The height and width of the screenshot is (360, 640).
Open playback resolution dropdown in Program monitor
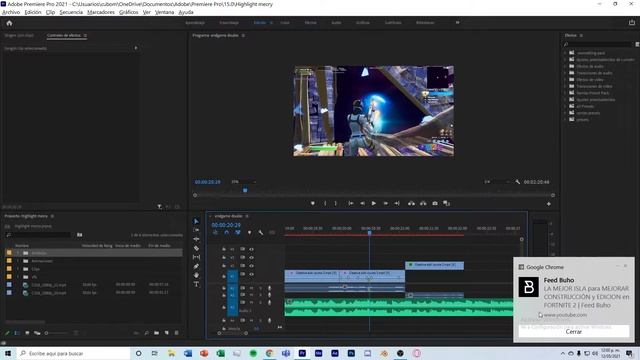pos(497,182)
